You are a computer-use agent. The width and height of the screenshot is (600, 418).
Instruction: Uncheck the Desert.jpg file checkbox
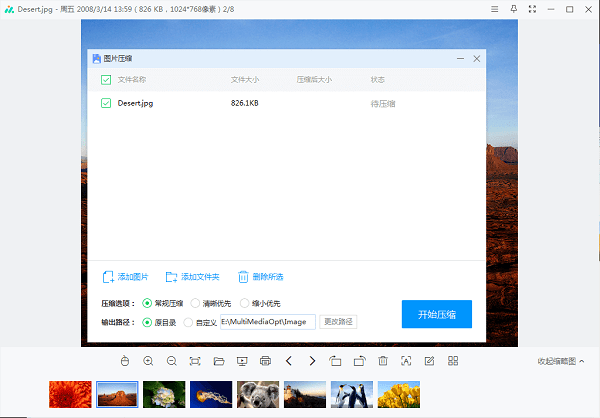pos(106,102)
